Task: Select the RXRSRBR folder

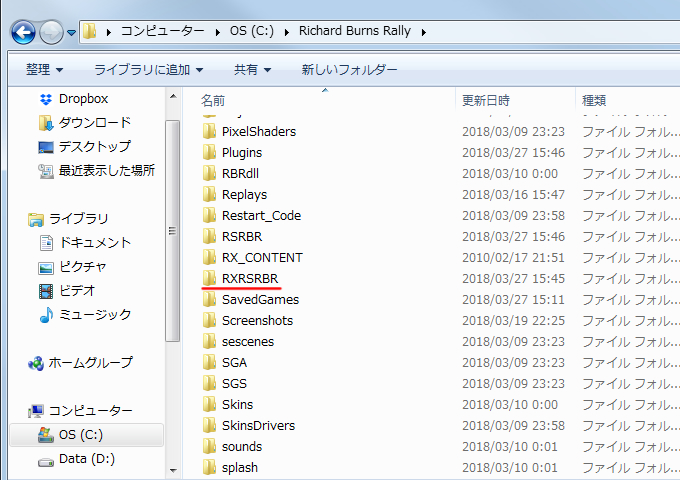Action: 250,278
